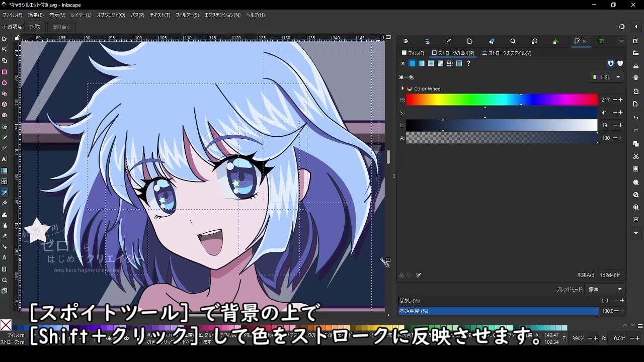Select the Text tool
644x362 pixels.
(x=5, y=159)
